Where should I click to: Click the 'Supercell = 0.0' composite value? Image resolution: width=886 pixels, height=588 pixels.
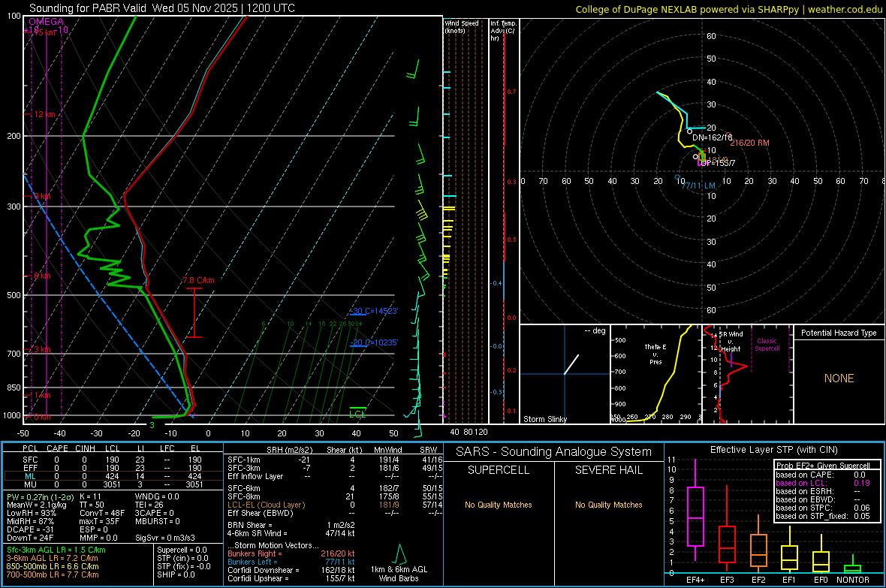tap(182, 550)
